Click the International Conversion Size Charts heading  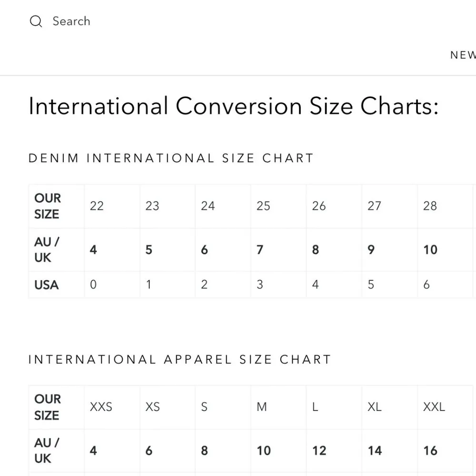233,106
